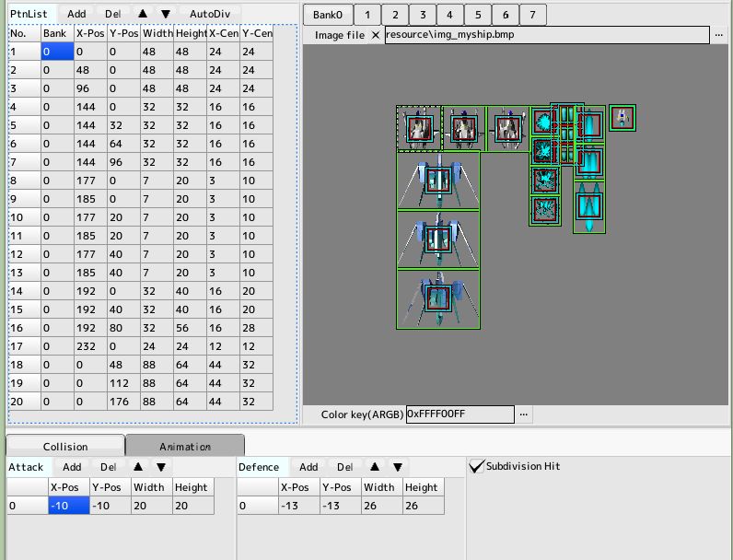Select pattern row number 17
This screenshot has height=560, width=733.
(x=25, y=346)
